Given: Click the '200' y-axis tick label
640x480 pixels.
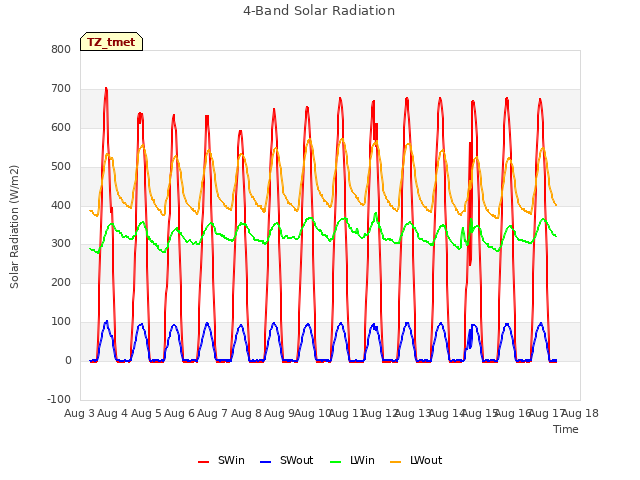Looking at the screenshot, I should point(61,282).
